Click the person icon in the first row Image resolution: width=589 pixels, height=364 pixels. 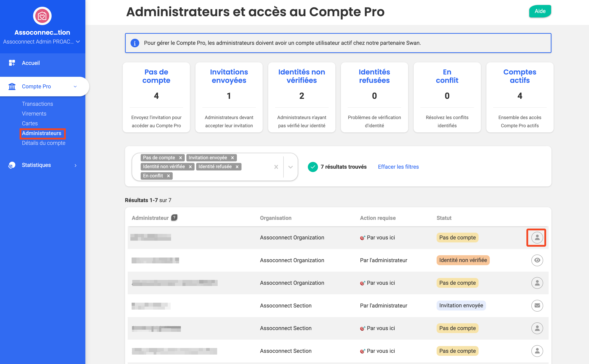point(537,238)
